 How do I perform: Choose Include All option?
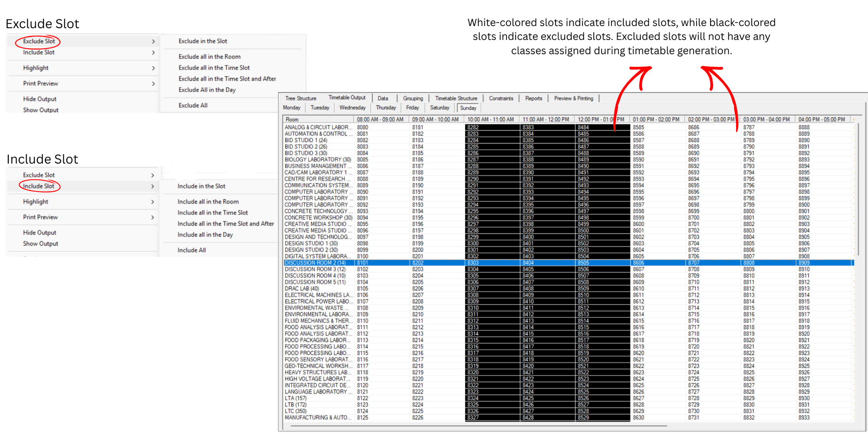[191, 250]
